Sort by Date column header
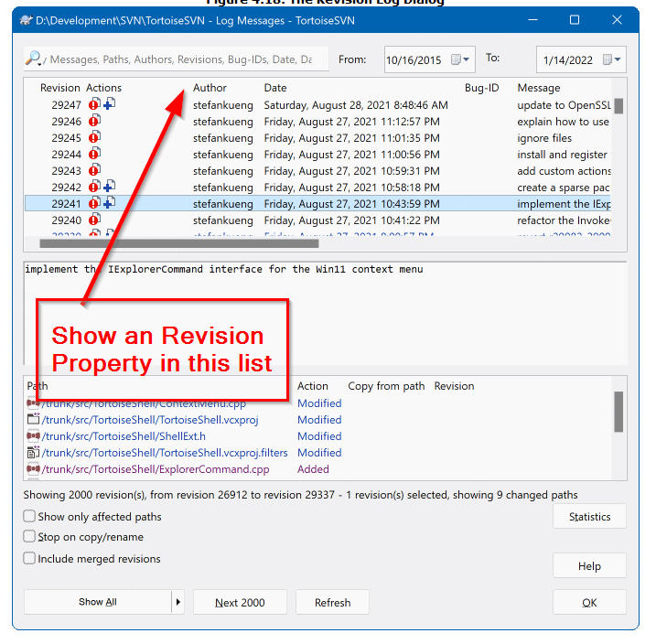The image size is (656, 644). tap(274, 88)
